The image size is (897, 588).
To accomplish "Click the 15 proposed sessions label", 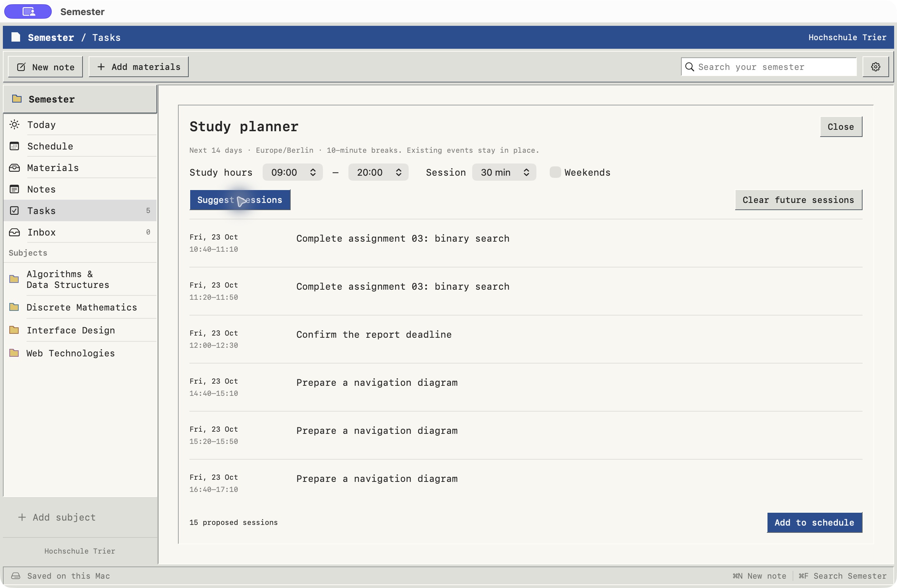I will coord(233,522).
